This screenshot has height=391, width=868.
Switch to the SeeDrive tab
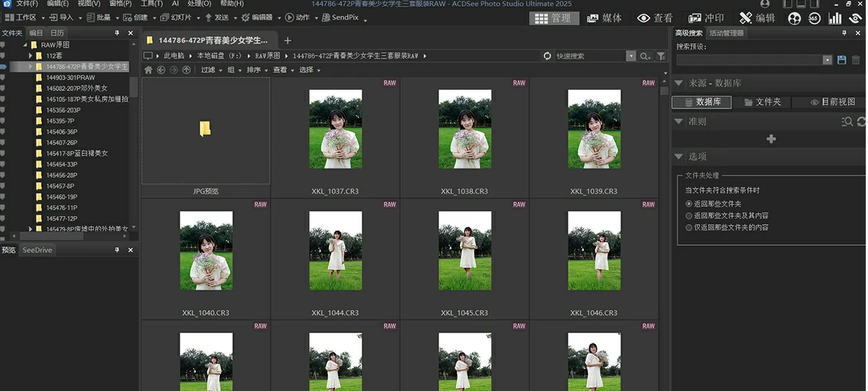coord(37,250)
